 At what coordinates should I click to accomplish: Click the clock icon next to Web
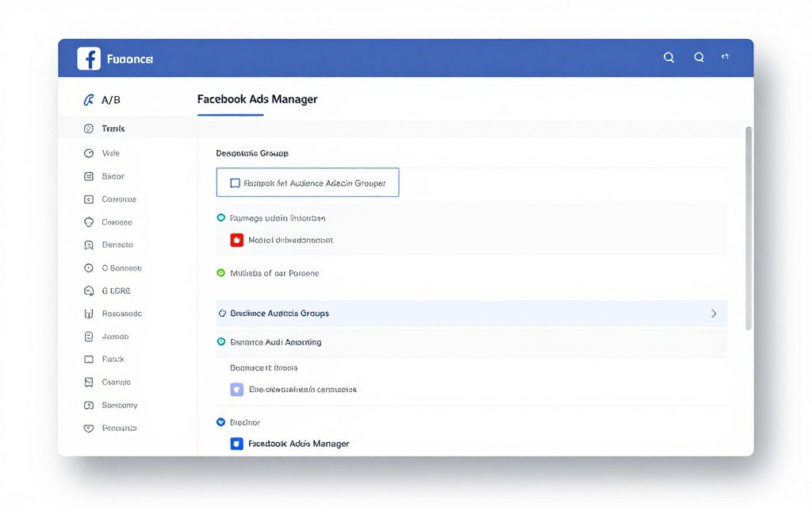(87, 152)
